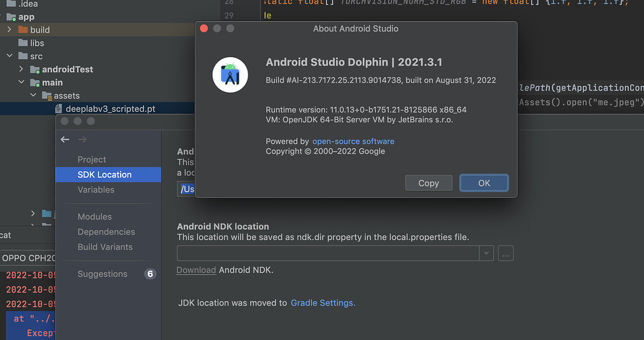Image resolution: width=644 pixels, height=340 pixels.
Task: Click the back arrow in Project Structure
Action: click(x=65, y=140)
